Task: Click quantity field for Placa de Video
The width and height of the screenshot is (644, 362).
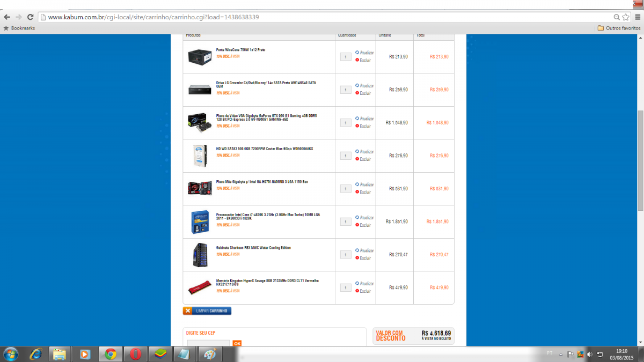Action: pyautogui.click(x=346, y=123)
